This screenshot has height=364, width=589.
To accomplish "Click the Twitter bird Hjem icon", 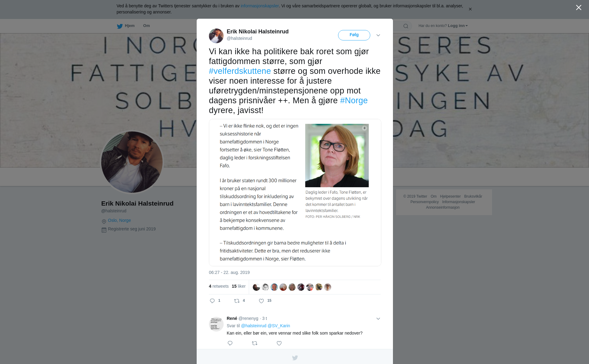I will [x=120, y=26].
